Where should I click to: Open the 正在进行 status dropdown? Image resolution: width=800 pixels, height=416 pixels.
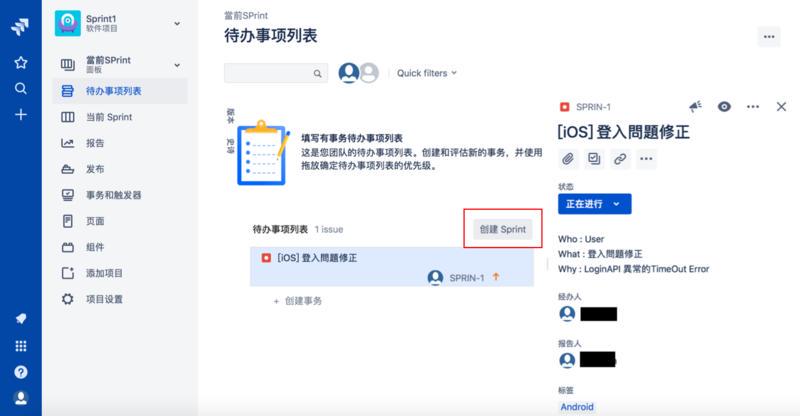(594, 204)
